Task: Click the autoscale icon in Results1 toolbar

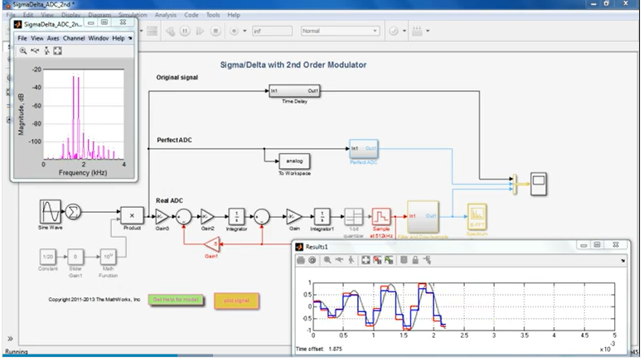Action: pyautogui.click(x=365, y=260)
